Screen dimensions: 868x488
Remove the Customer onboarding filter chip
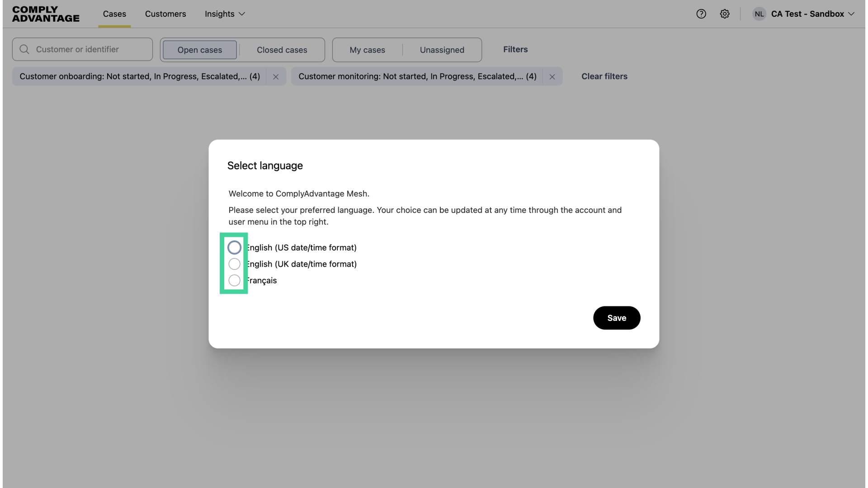276,76
